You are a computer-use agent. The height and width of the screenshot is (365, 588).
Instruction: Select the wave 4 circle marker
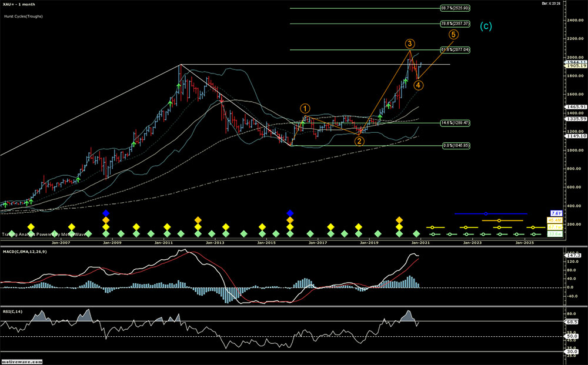(417, 85)
